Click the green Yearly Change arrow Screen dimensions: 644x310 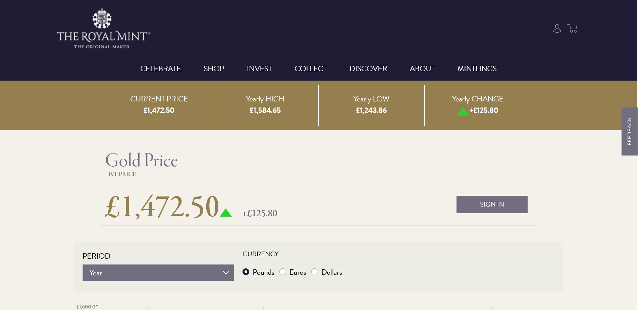pyautogui.click(x=463, y=111)
